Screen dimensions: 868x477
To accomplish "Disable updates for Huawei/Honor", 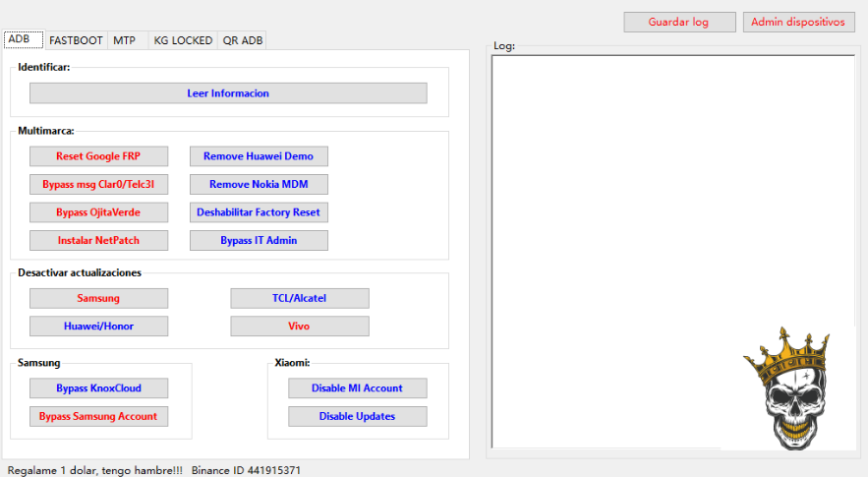I will [98, 327].
